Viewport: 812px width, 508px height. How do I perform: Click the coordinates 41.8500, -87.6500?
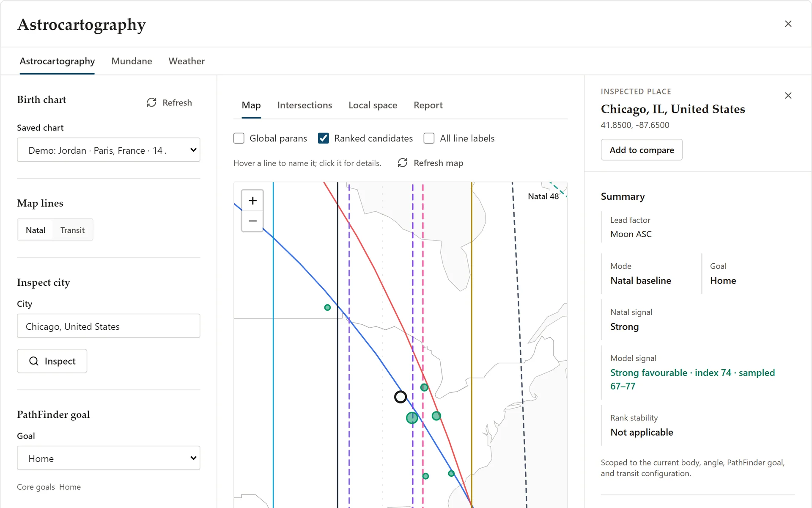pyautogui.click(x=635, y=125)
